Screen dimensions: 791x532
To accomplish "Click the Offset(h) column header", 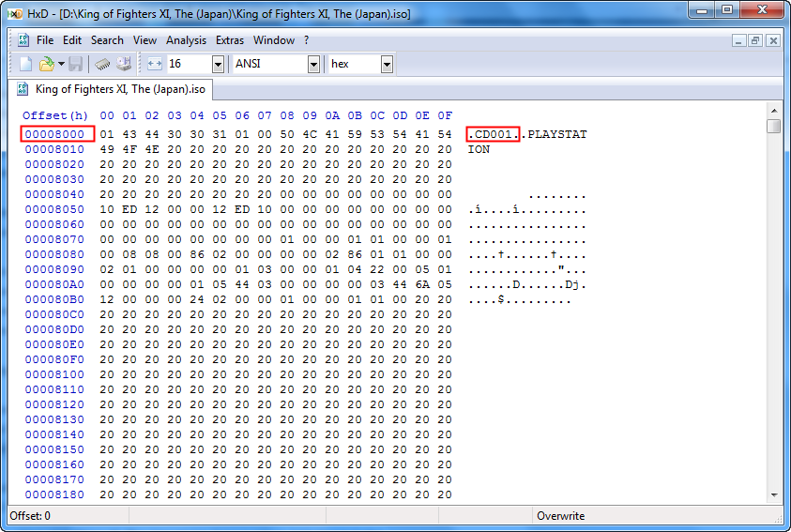I will 55,115.
